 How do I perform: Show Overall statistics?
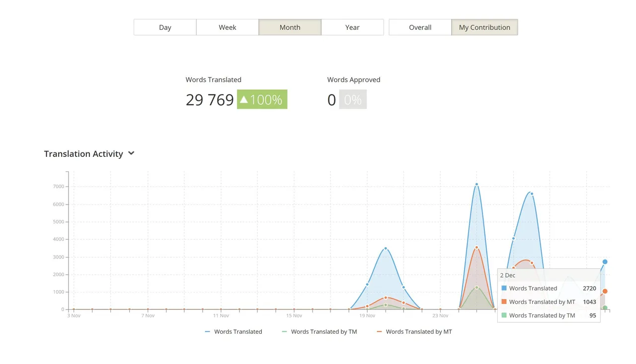(420, 27)
